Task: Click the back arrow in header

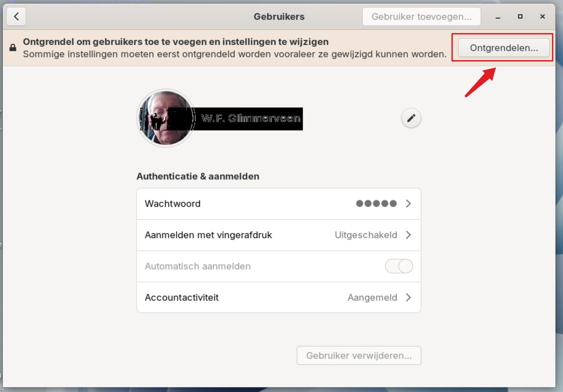Action: point(16,16)
